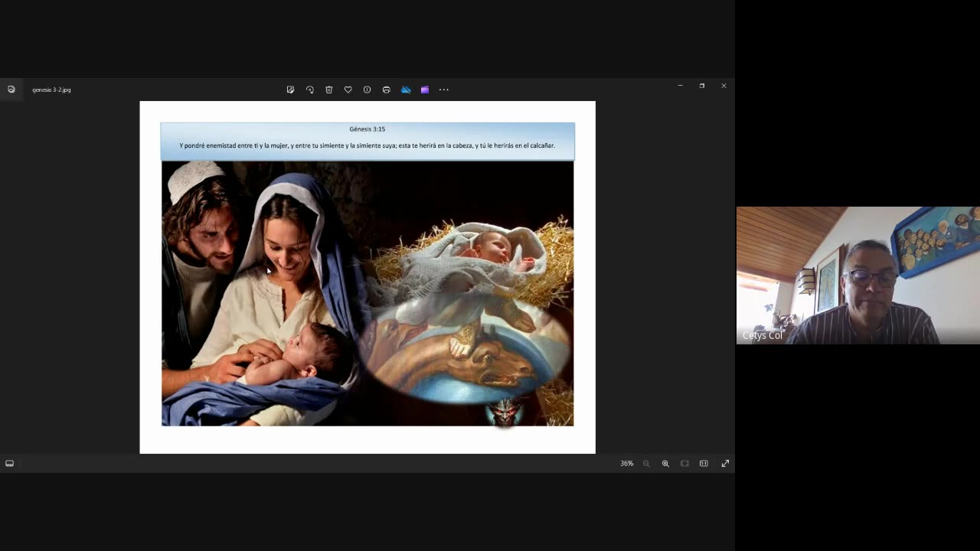
Task: Click the Fit to window icon
Action: click(x=684, y=463)
